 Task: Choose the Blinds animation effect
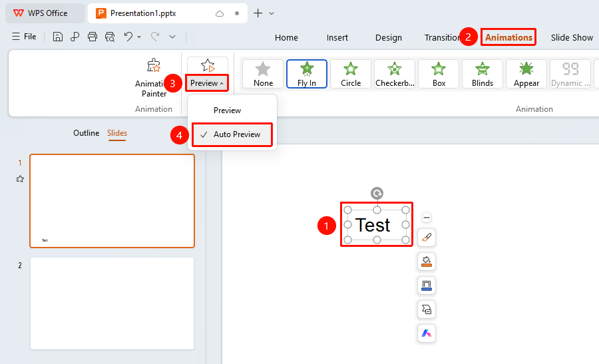483,74
